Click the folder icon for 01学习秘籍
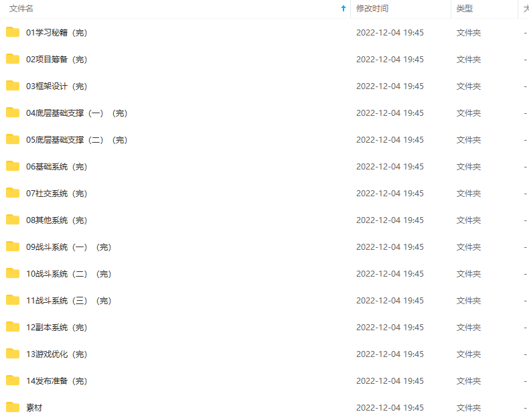This screenshot has width=529, height=420. [13, 32]
